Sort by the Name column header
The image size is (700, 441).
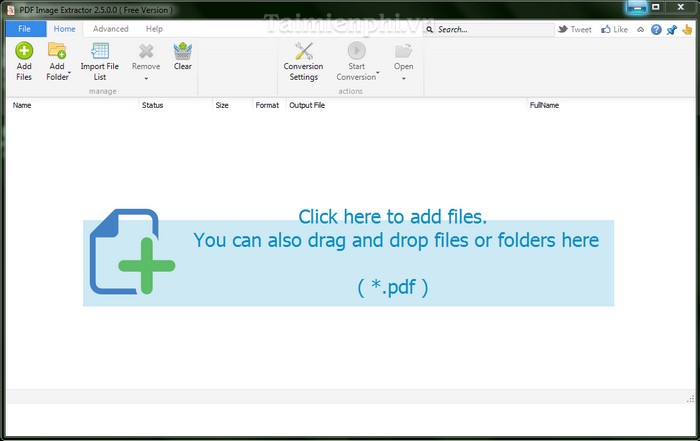(72, 105)
